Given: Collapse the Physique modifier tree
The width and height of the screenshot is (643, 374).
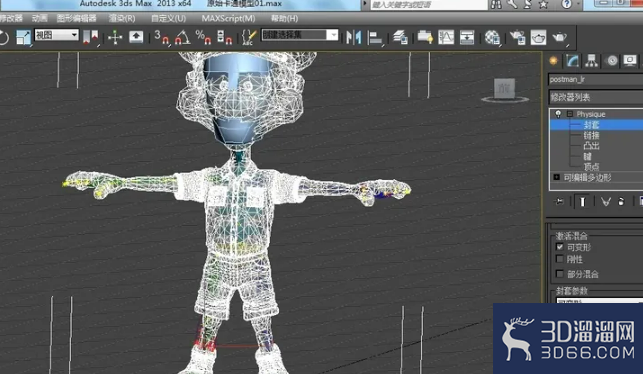Looking at the screenshot, I should (570, 114).
